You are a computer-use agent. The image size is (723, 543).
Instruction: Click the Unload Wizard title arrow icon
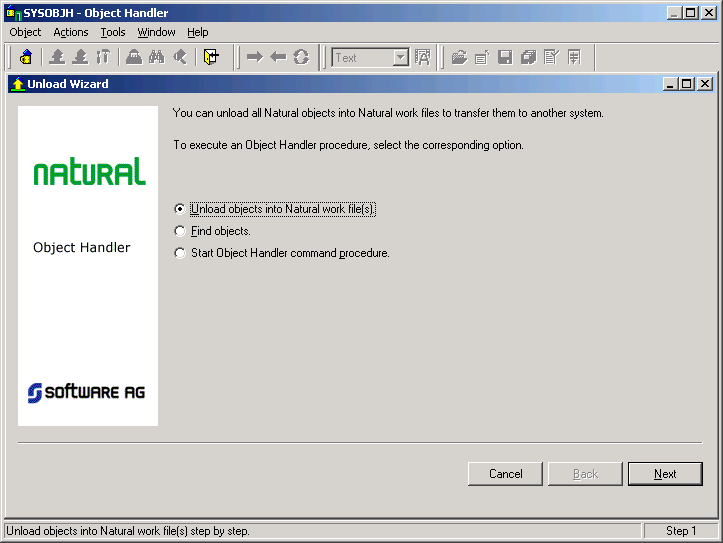click(x=18, y=84)
